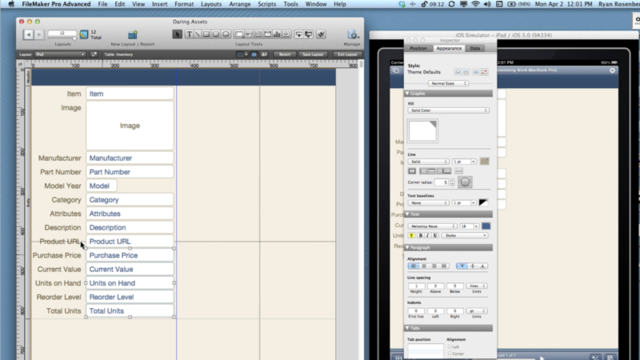Click the layout setup icon beside the Layout popup
Image resolution: width=640 pixels, height=360 pixels.
(x=94, y=54)
